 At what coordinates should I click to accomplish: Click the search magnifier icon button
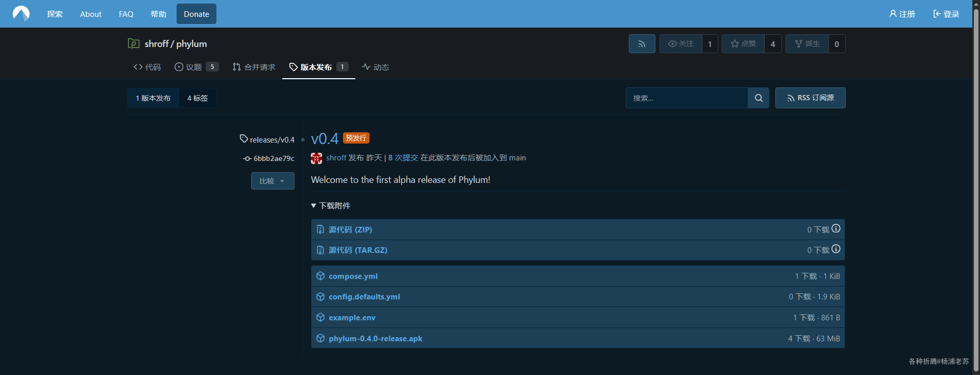[758, 98]
